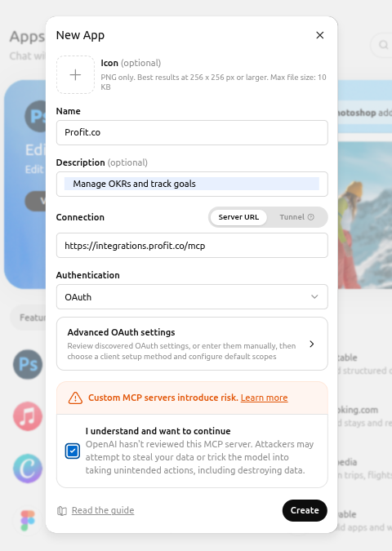This screenshot has height=551, width=392.
Task: Click the warning triangle icon
Action: [75, 398]
